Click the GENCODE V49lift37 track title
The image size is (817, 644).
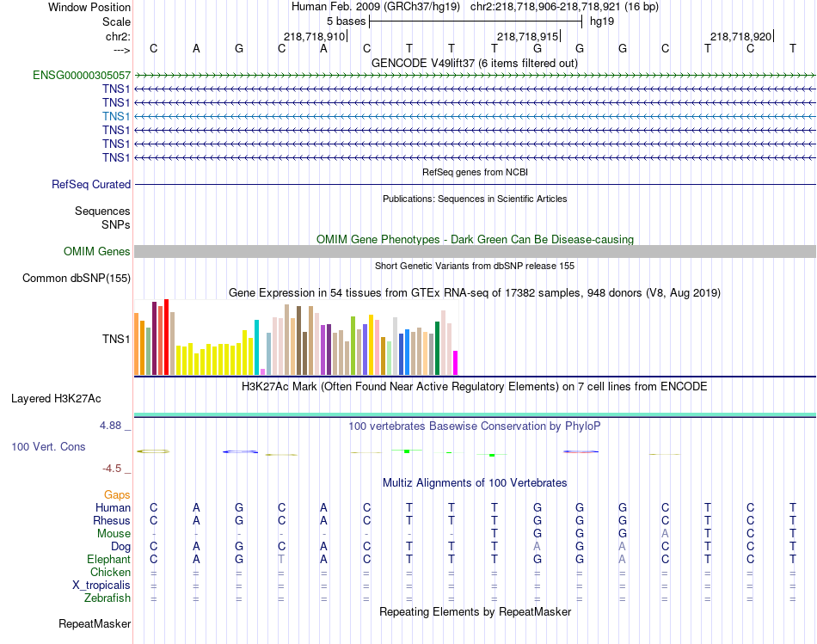point(474,64)
